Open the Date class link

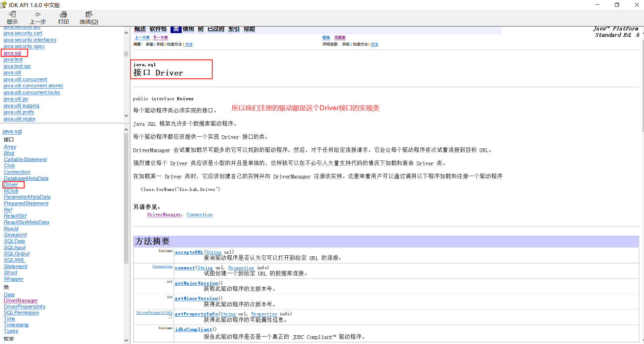[9, 295]
